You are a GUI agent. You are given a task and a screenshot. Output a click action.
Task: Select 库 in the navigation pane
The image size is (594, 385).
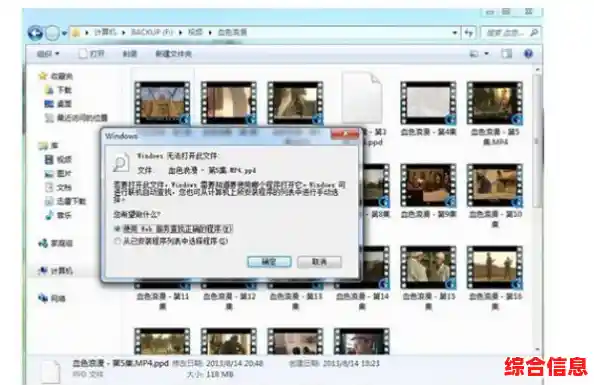tap(48, 146)
